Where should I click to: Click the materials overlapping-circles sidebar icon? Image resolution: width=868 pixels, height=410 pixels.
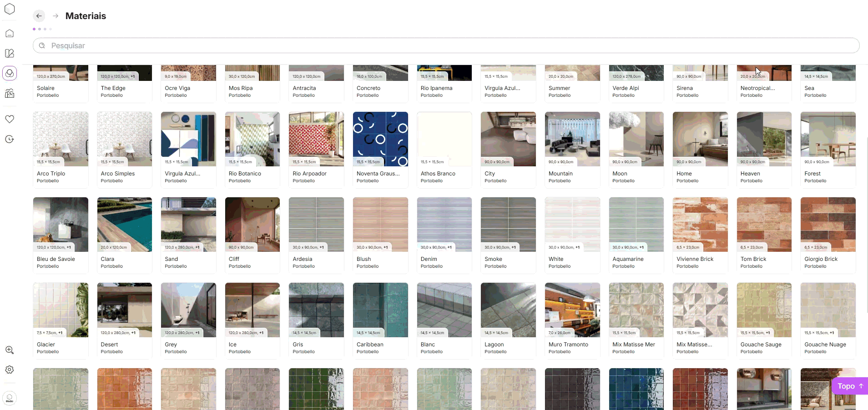pyautogui.click(x=10, y=73)
